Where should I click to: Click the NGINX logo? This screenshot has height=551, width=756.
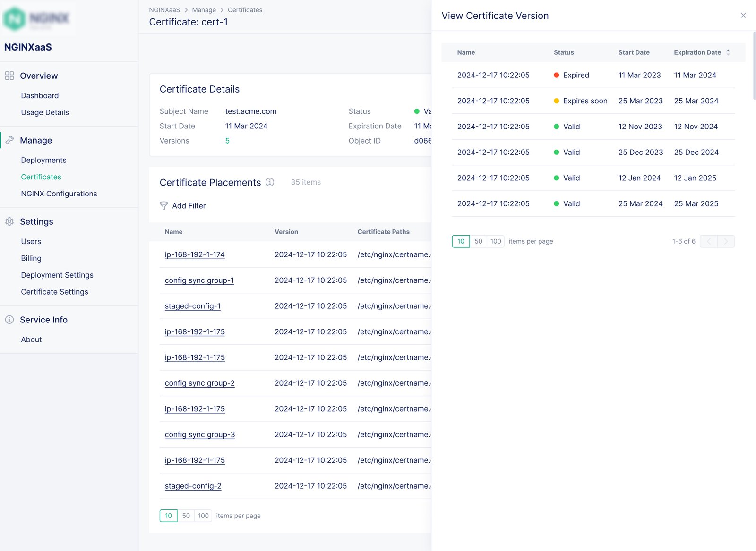[37, 18]
